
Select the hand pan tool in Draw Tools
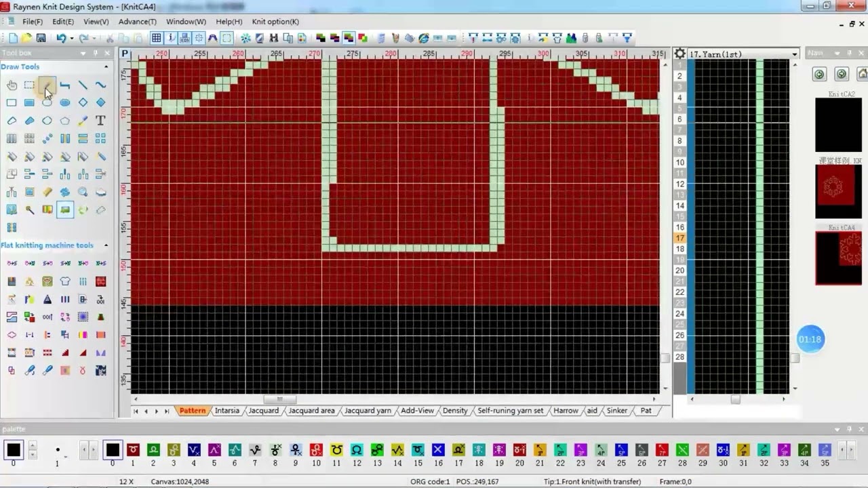[x=12, y=85]
